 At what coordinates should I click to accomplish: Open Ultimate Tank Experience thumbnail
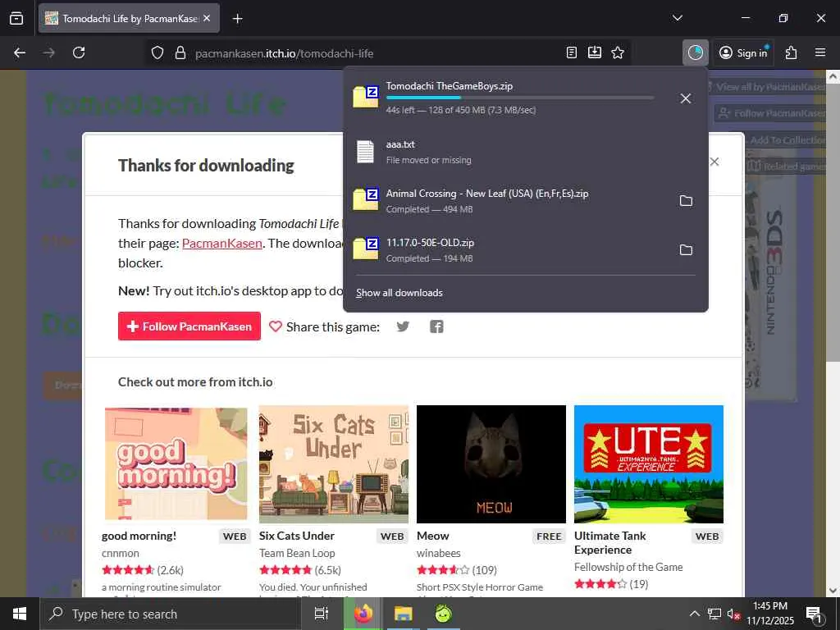(649, 464)
